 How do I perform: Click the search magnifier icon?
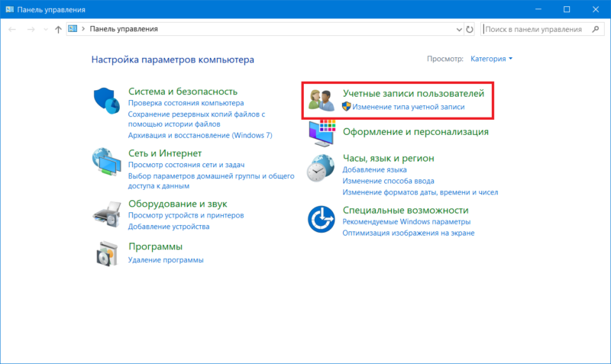click(x=596, y=29)
